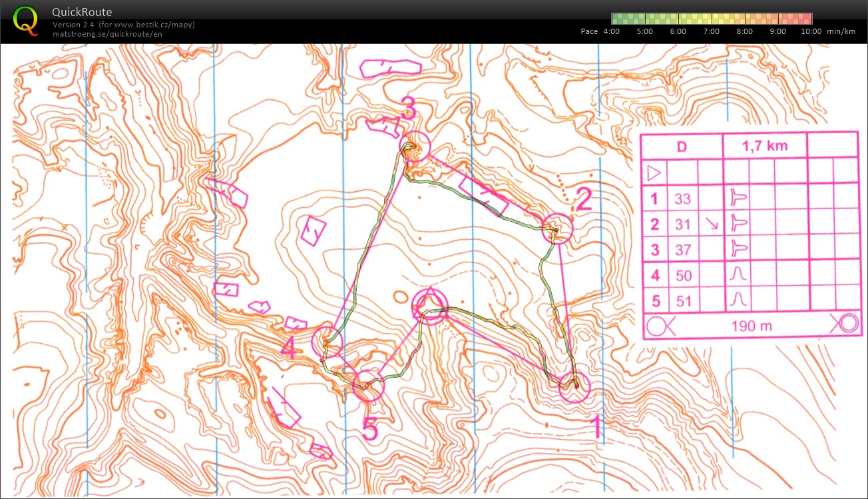Click the feature symbol in row 3
Screen dimensions: 868x499
(x=739, y=249)
